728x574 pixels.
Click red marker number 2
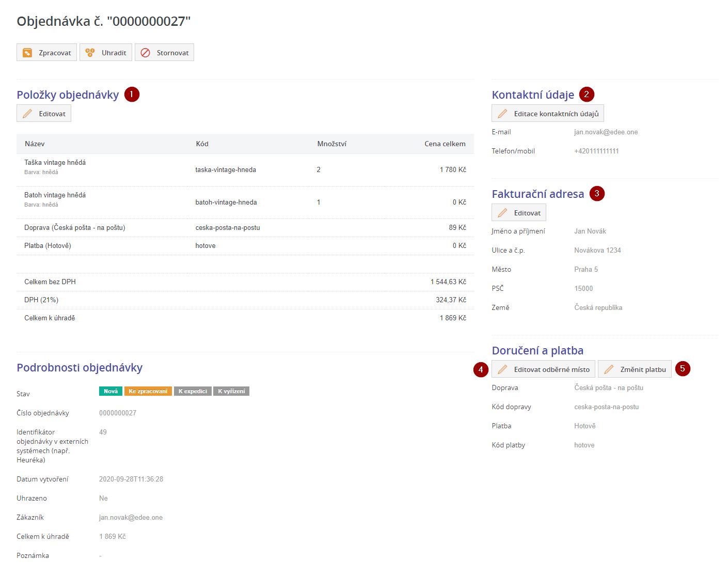(x=587, y=95)
